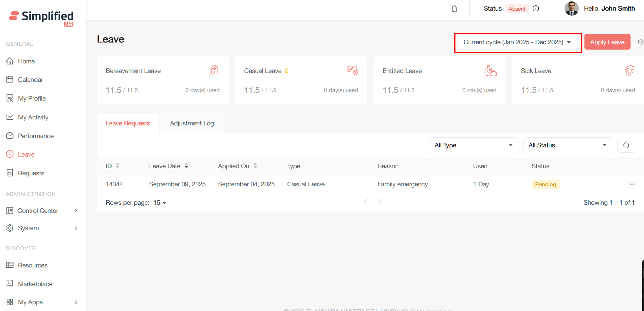This screenshot has height=311, width=644.
Task: Click the Apply Leave button
Action: [607, 42]
